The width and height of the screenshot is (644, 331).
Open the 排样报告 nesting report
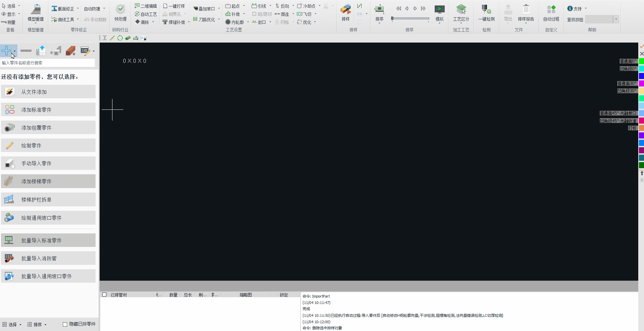click(526, 9)
